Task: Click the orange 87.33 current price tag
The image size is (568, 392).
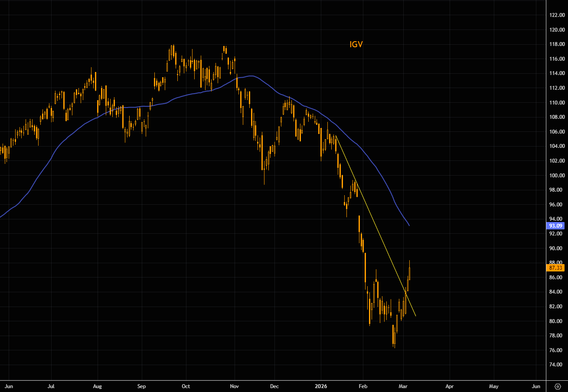Action: tap(555, 268)
